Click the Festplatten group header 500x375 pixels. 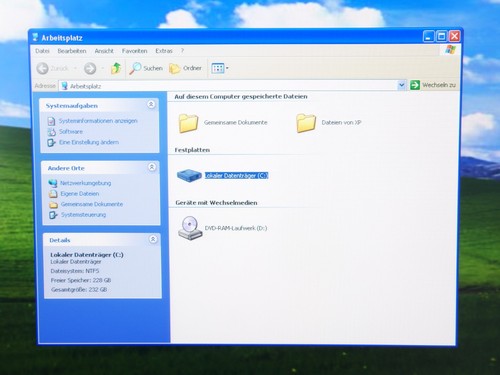tap(192, 150)
